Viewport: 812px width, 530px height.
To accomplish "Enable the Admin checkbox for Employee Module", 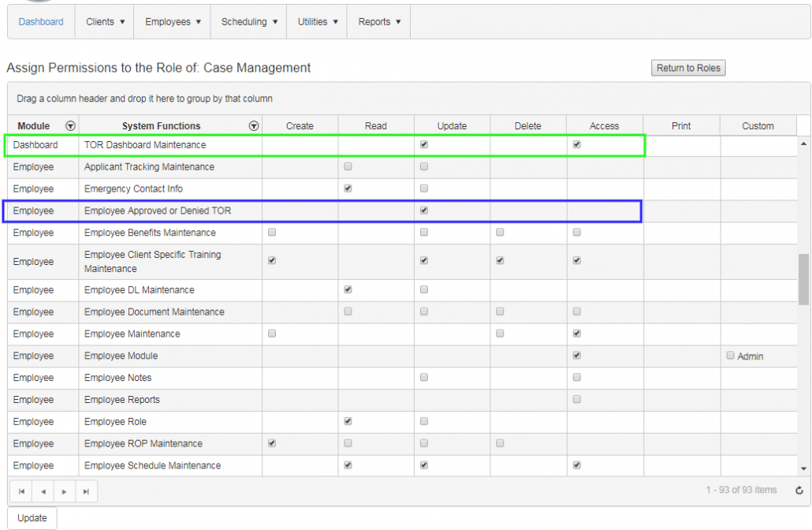I will (x=730, y=355).
